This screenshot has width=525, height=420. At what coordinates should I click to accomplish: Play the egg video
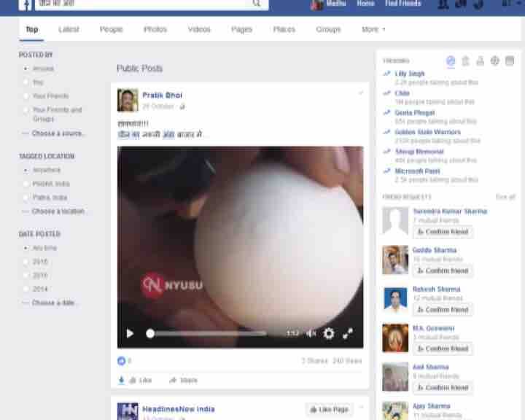click(x=130, y=333)
